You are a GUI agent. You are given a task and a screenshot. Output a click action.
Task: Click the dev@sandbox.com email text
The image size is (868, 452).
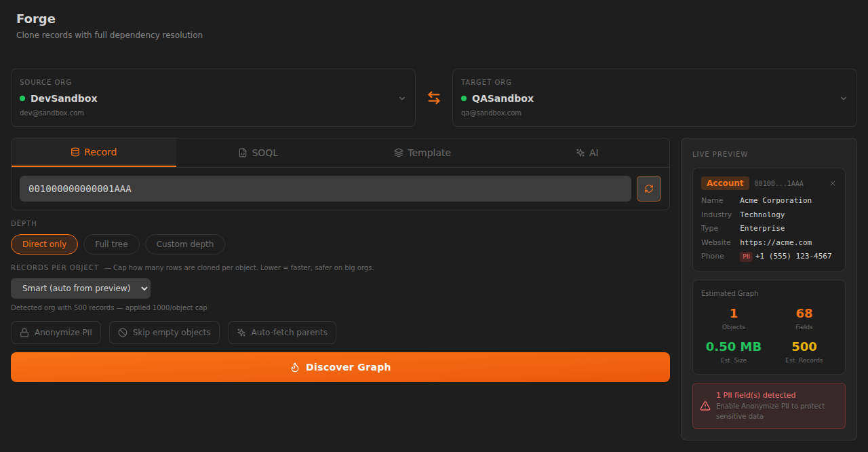pyautogui.click(x=52, y=113)
